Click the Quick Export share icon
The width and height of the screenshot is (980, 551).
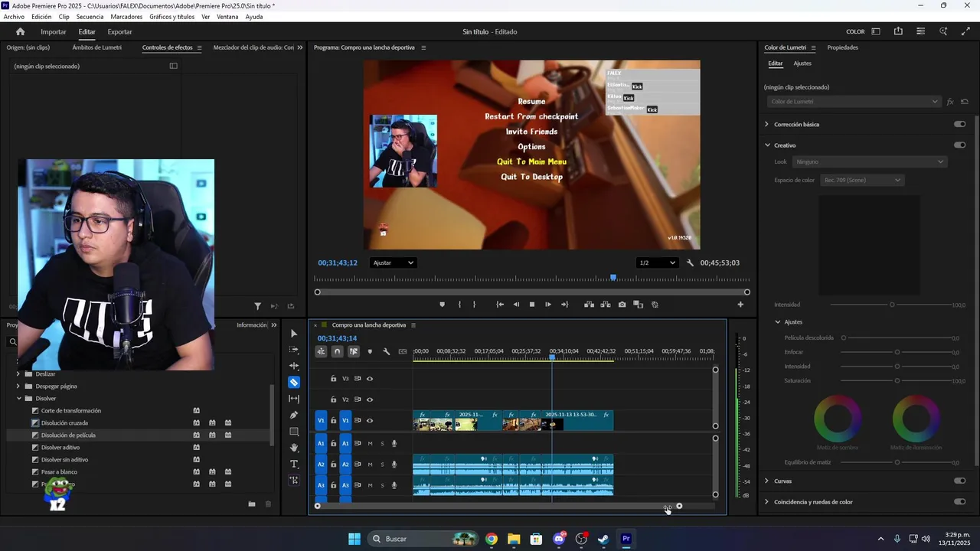[898, 31]
